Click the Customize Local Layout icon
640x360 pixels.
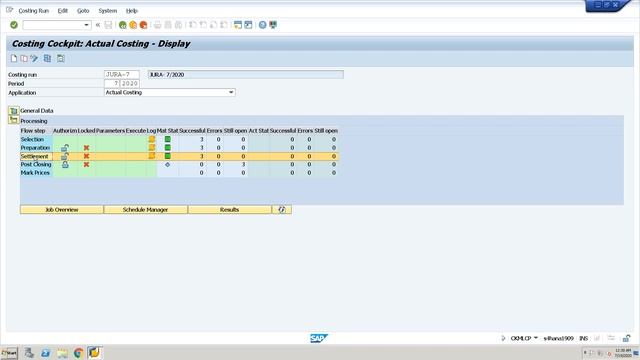[273, 25]
